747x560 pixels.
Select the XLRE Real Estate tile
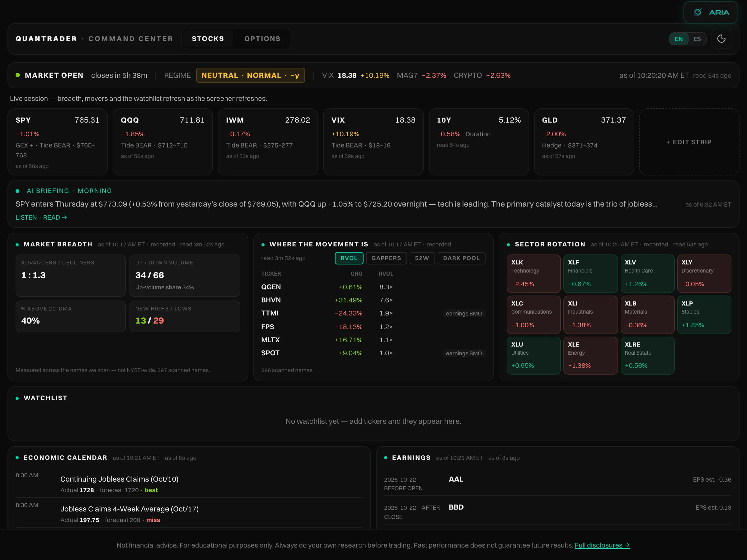click(x=647, y=356)
